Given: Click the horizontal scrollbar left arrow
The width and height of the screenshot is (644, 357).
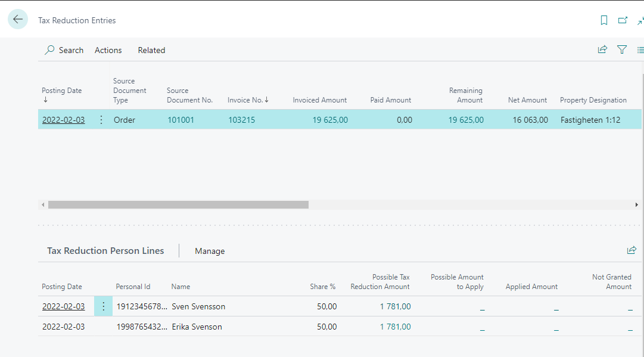Looking at the screenshot, I should (43, 204).
